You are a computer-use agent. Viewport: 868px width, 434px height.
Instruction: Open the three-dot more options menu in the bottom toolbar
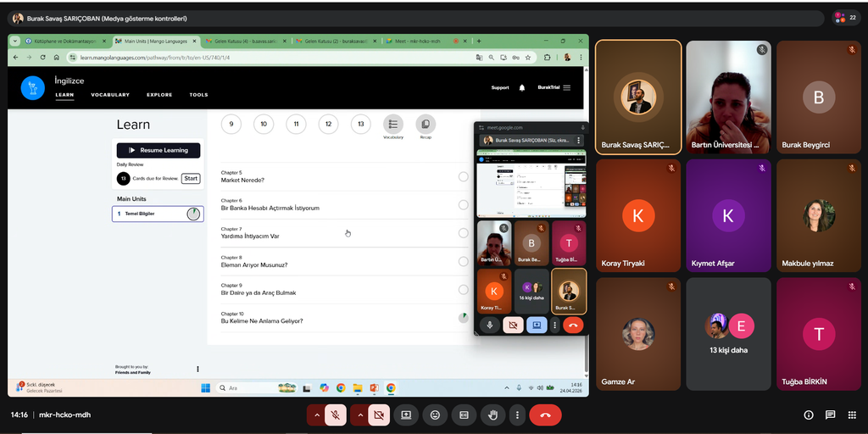point(515,415)
